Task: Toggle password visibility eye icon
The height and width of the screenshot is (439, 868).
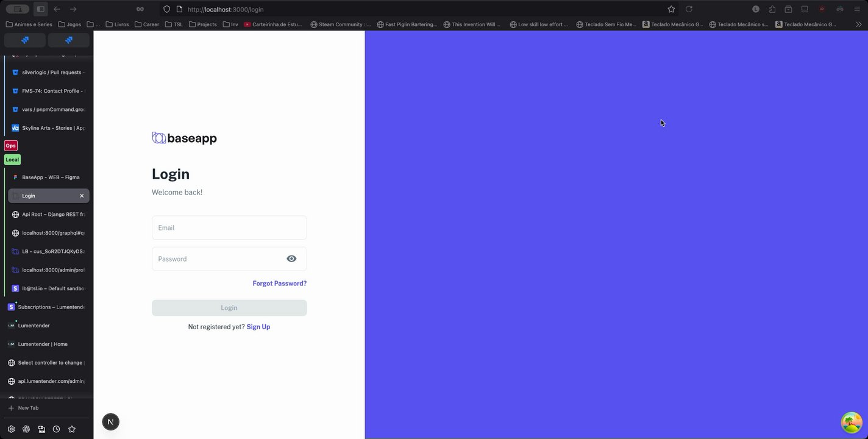Action: [291, 259]
